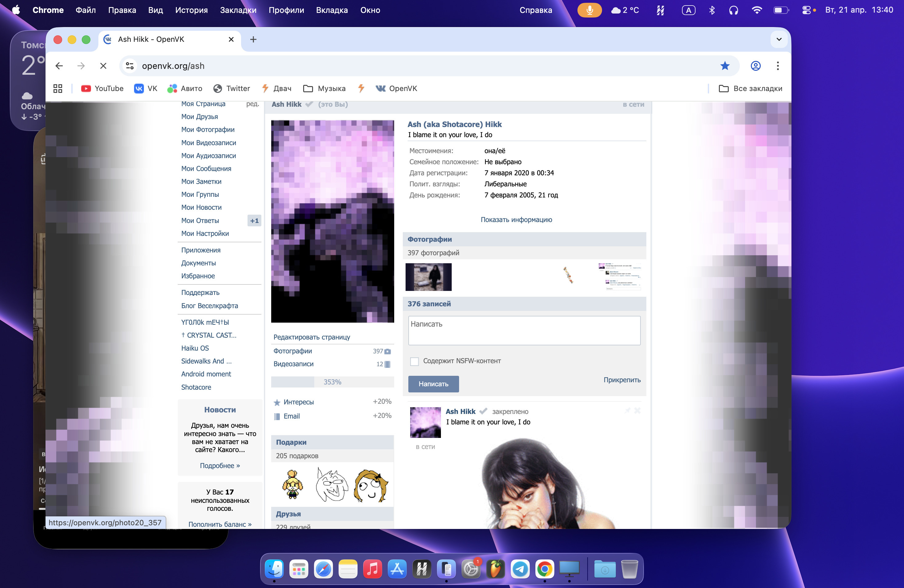Open the Chrome profile icon
This screenshot has width=904, height=588.
[755, 66]
